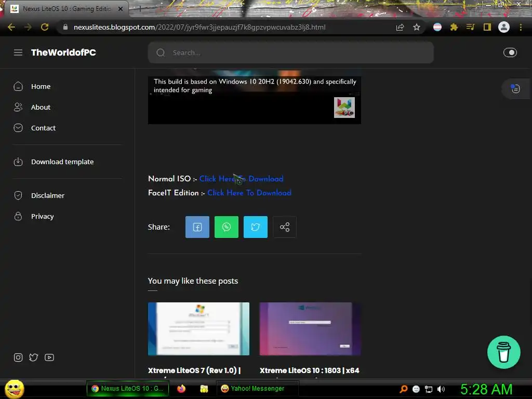The image size is (532, 399).
Task: Open the file manager taskbar icon
Action: click(204, 389)
